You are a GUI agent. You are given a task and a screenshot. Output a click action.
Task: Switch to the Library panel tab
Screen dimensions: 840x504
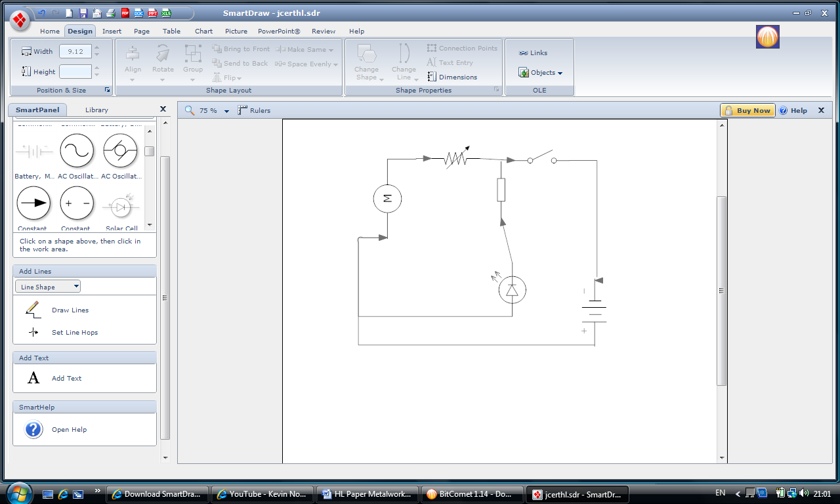point(96,110)
